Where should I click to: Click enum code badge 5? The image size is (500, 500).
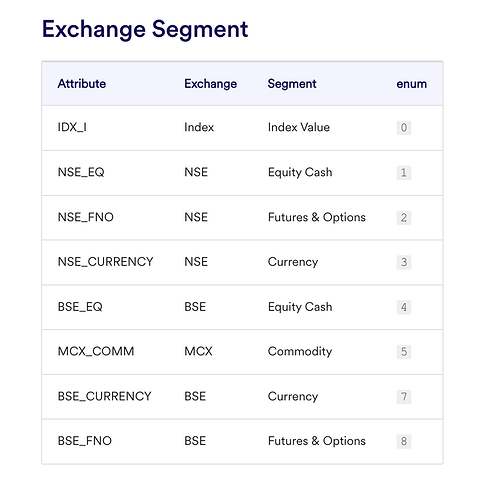pos(404,352)
